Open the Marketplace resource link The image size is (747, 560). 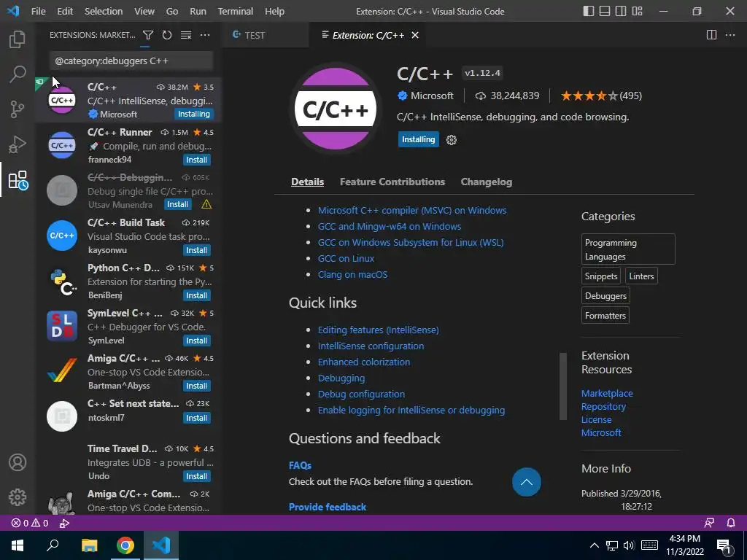[x=607, y=393]
